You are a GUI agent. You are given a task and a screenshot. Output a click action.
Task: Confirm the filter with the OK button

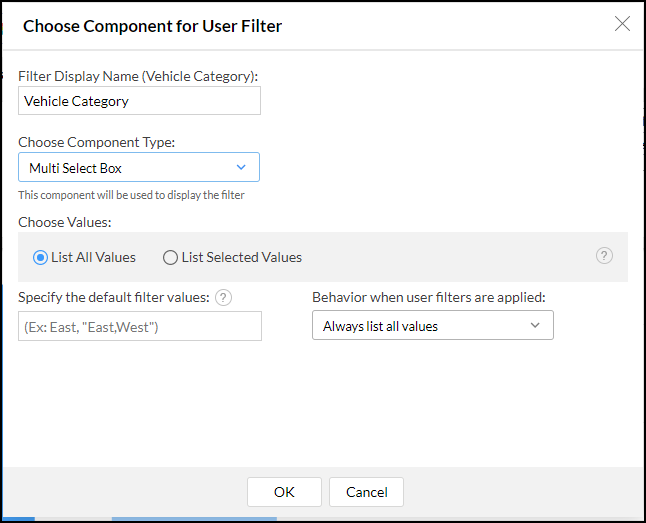(x=284, y=492)
